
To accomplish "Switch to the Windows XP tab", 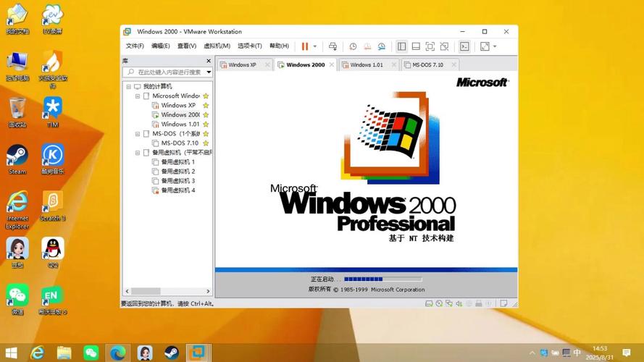I will pos(243,65).
